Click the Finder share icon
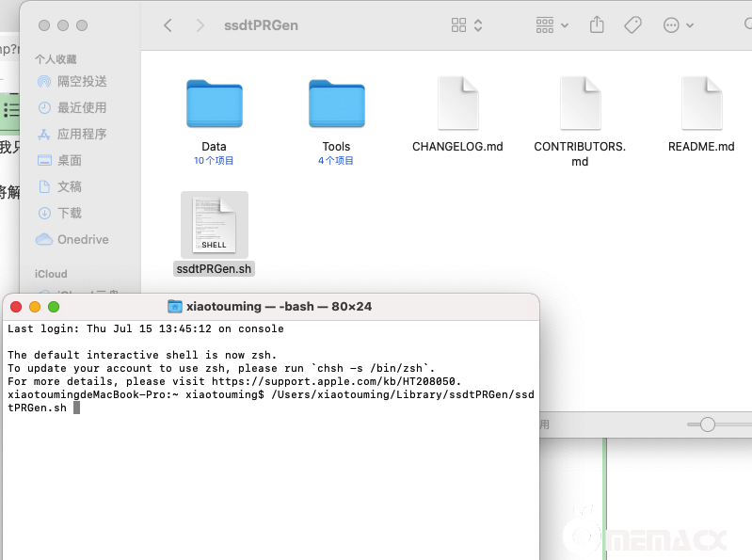The image size is (752, 560). [597, 25]
